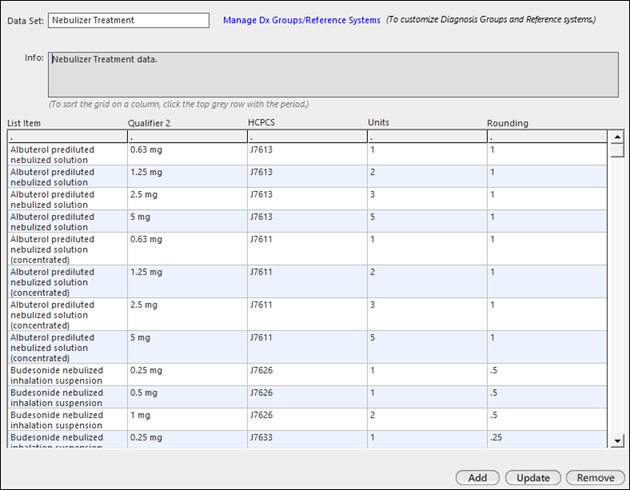Select units 5 cell in J7613 row
This screenshot has width=630, height=490.
tap(428, 221)
